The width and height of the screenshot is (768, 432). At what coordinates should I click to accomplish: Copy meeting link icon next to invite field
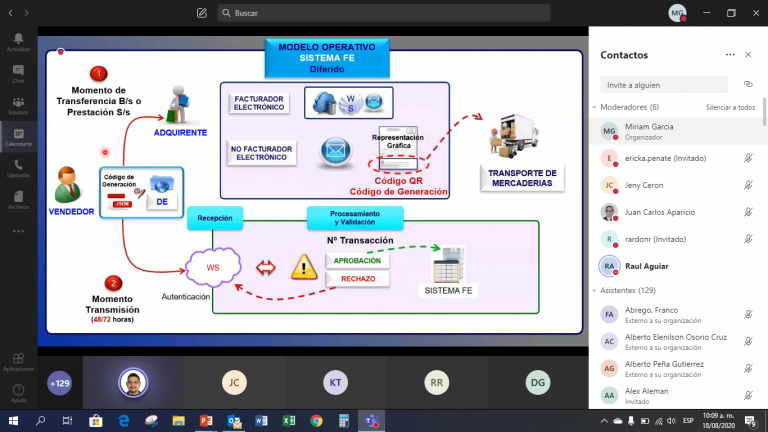coord(748,84)
